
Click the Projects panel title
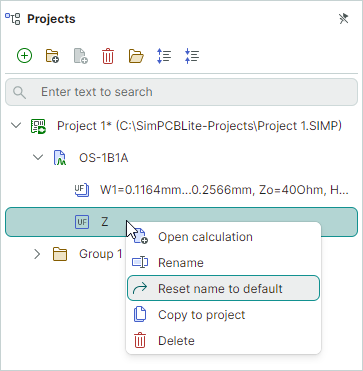pyautogui.click(x=51, y=19)
